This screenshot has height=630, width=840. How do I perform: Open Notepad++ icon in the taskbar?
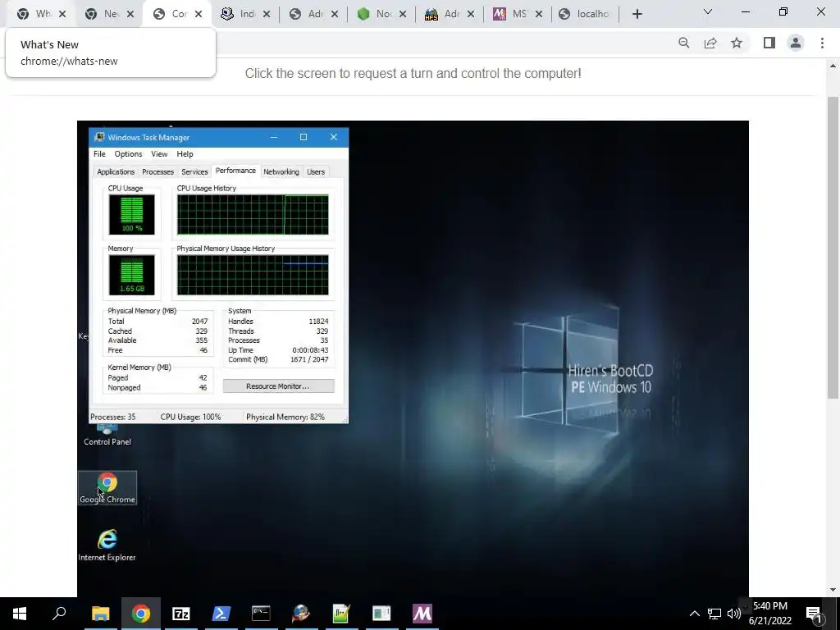[x=341, y=614]
